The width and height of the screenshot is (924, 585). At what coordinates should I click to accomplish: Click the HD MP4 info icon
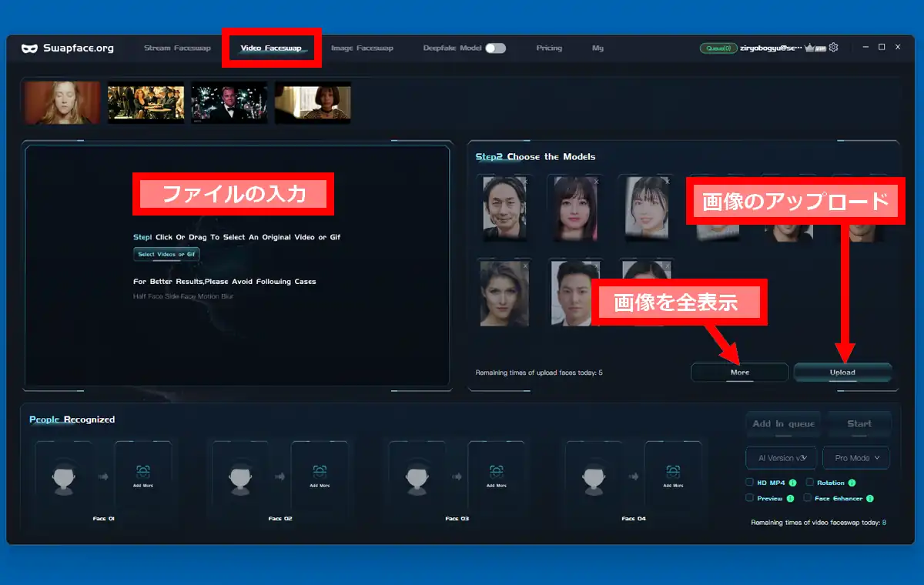coord(792,483)
